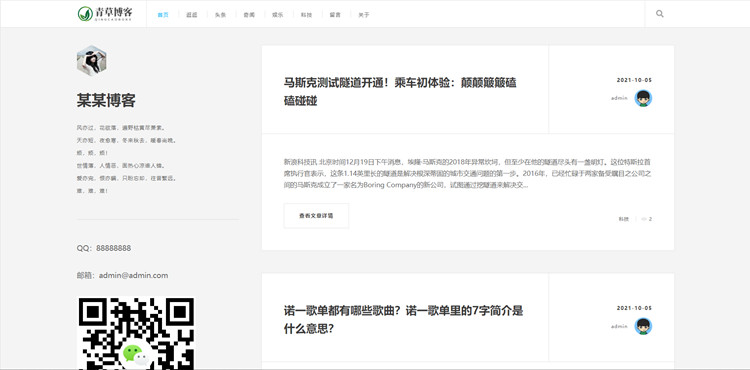Click admin avatar beside the 马斯克 article
Image resolution: width=750 pixels, height=370 pixels.
(x=643, y=98)
